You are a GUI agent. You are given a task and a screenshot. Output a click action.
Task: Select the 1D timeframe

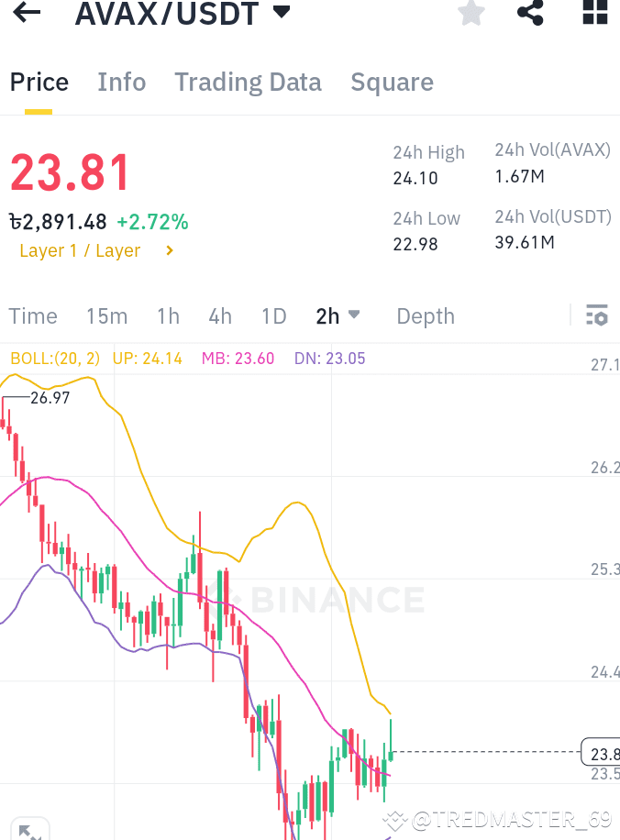point(273,315)
